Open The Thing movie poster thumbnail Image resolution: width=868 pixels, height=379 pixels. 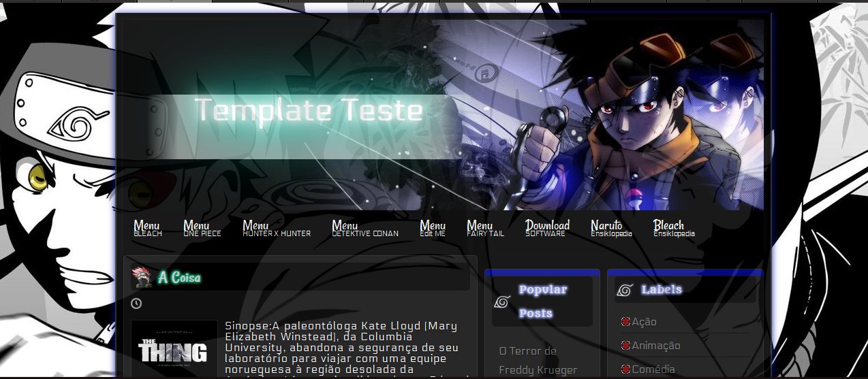[174, 350]
